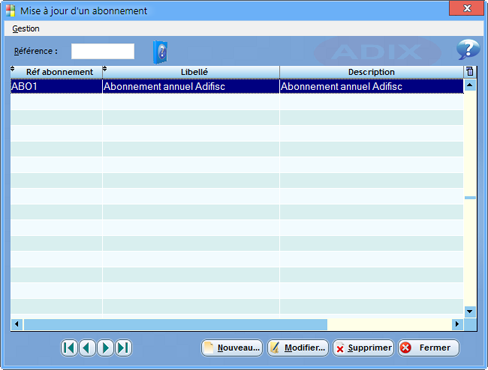The height and width of the screenshot is (370, 488).
Task: Select the ABO1 reference cell
Action: click(x=56, y=86)
